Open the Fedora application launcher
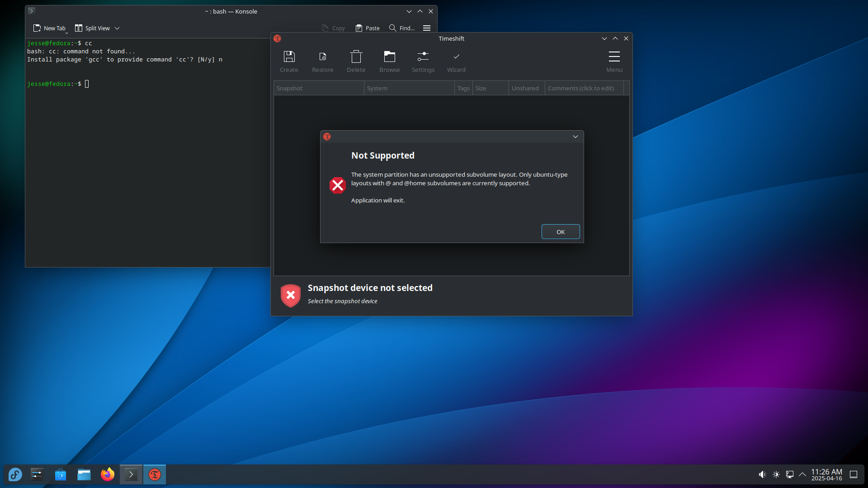Screen dimensions: 868x488 point(15,474)
